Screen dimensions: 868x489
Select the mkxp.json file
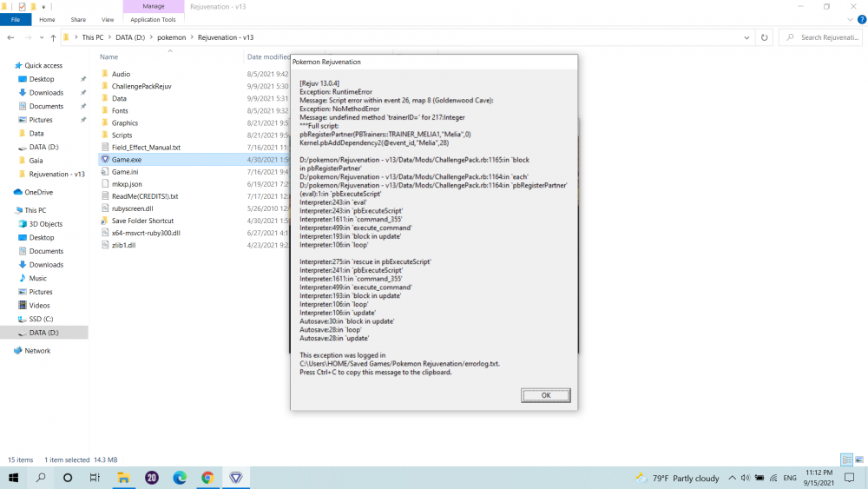point(127,184)
